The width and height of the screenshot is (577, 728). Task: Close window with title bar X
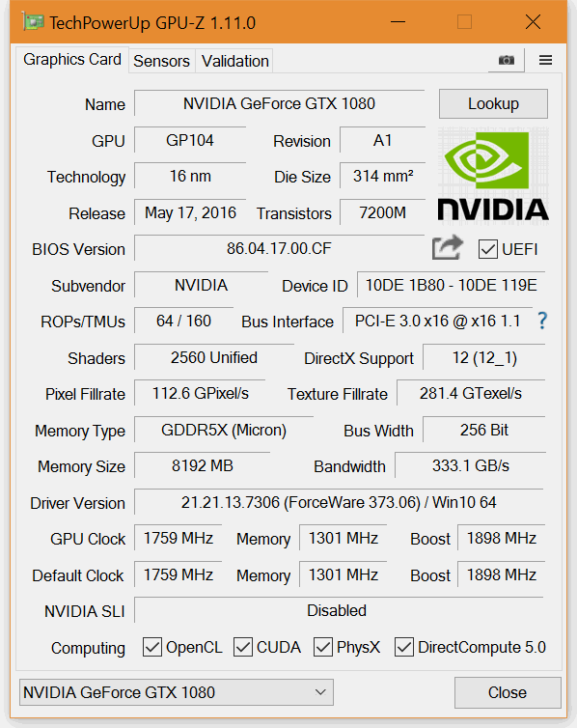tap(533, 22)
